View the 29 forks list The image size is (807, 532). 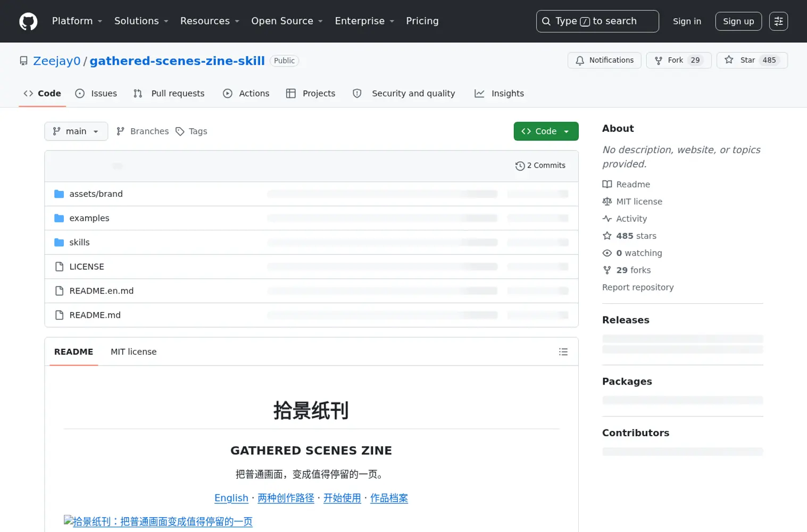[x=627, y=270]
